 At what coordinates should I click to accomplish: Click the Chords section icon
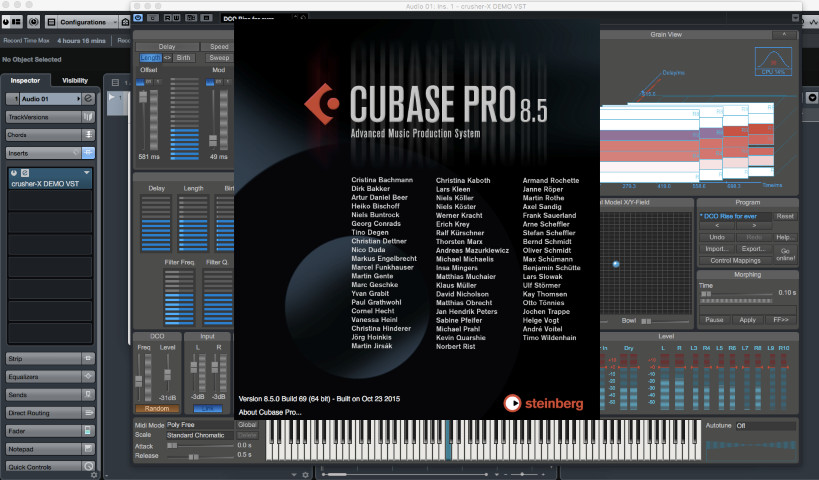point(88,135)
